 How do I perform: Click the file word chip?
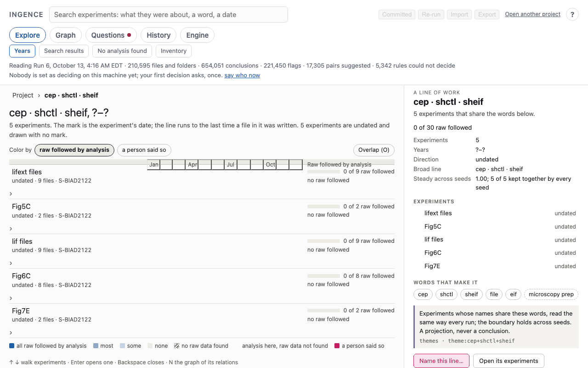[x=494, y=294]
